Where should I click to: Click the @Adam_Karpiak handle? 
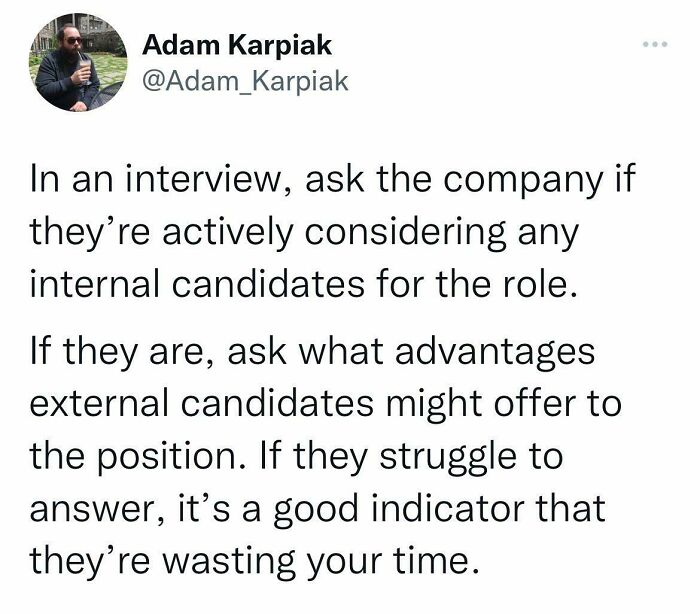click(x=246, y=81)
